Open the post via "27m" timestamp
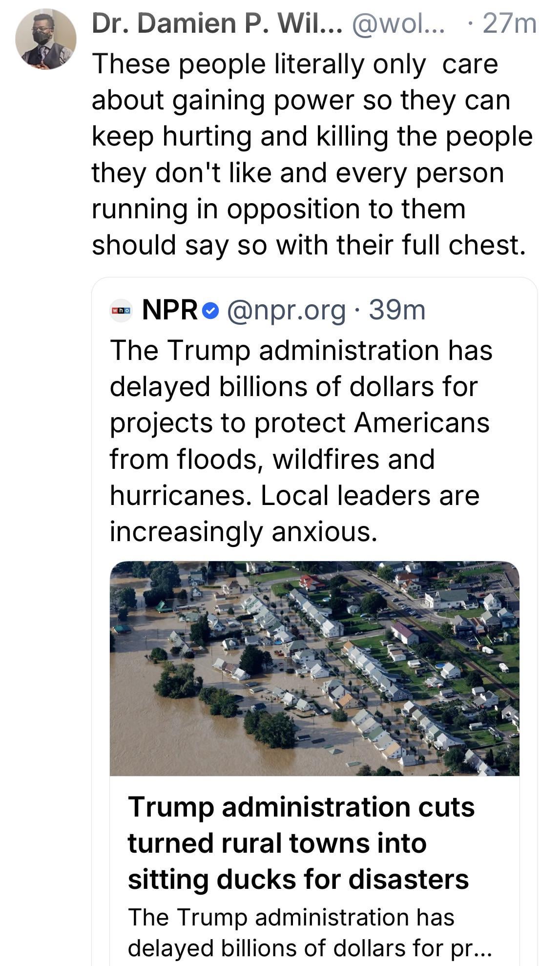Viewport: 560px width, 966px height. click(509, 24)
